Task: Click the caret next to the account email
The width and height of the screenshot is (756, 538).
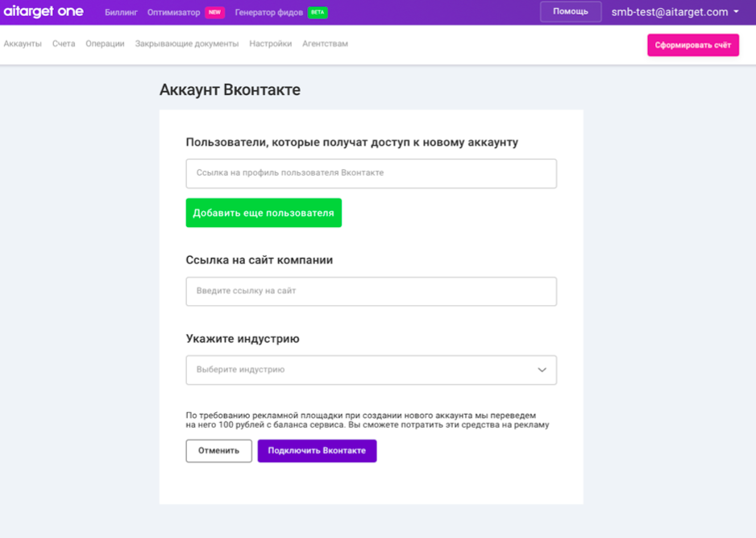Action: click(736, 11)
